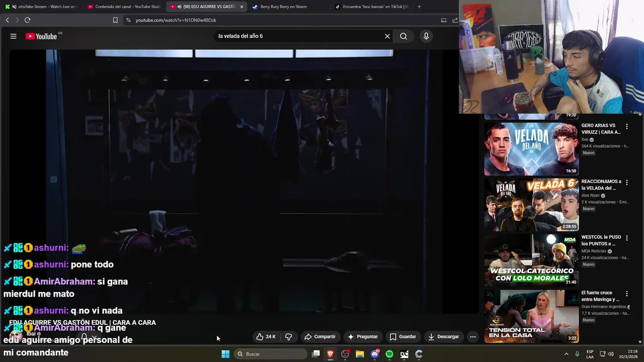Download the video with Descargar

tap(444, 337)
